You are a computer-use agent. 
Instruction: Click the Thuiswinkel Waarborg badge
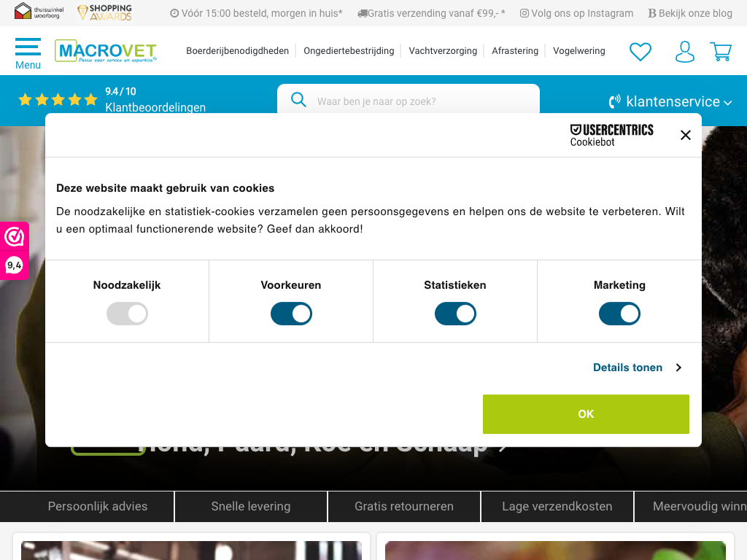pyautogui.click(x=39, y=12)
